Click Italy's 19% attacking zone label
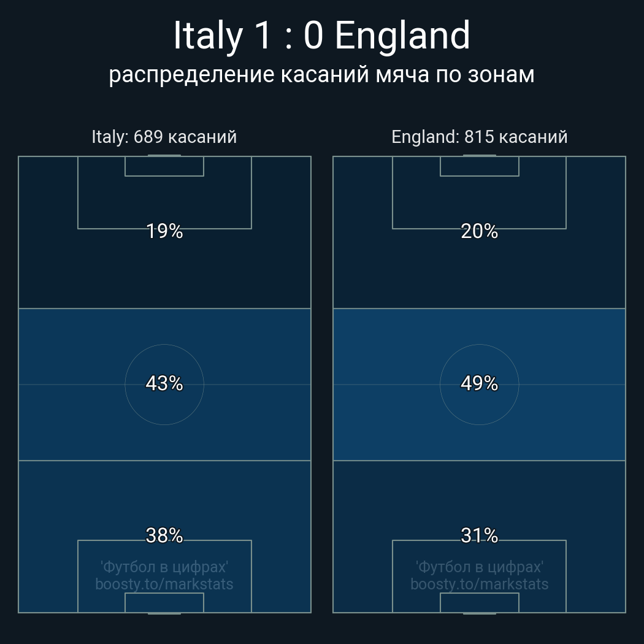Viewport: 644px width, 644px height. tap(164, 231)
